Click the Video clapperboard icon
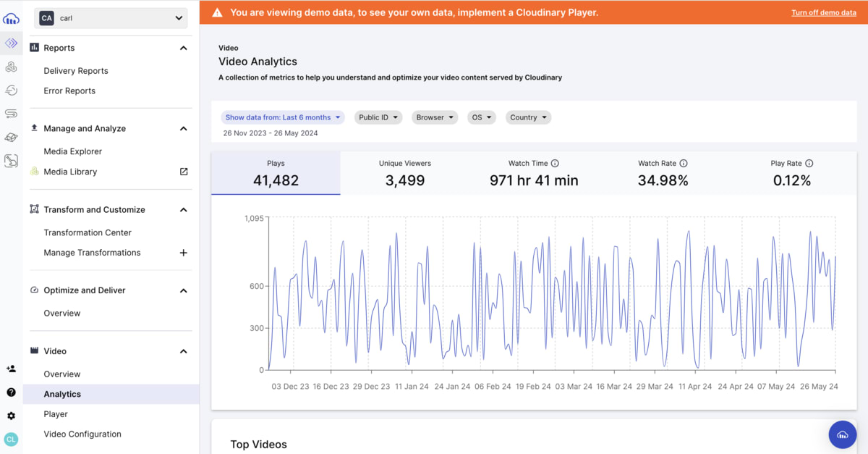 [34, 351]
